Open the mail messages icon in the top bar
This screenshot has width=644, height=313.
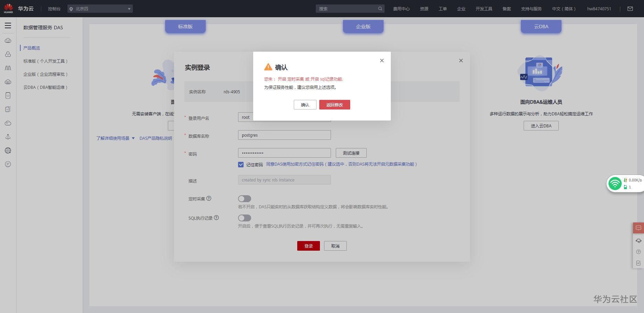[x=630, y=9]
